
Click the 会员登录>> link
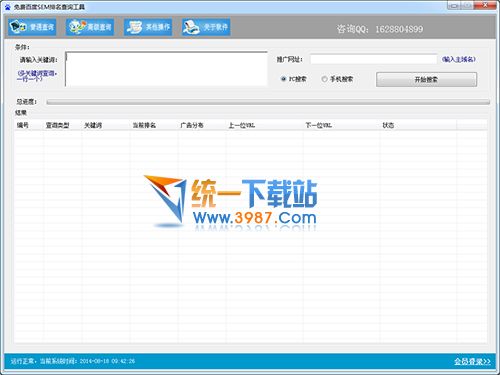[x=472, y=361]
